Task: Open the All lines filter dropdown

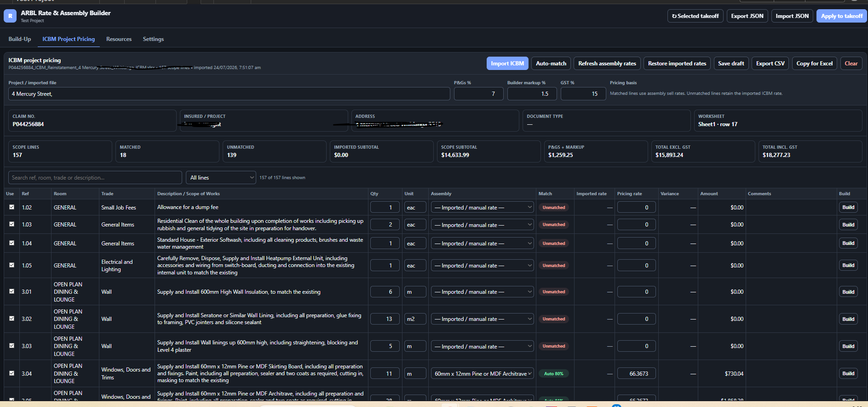Action: pyautogui.click(x=221, y=178)
